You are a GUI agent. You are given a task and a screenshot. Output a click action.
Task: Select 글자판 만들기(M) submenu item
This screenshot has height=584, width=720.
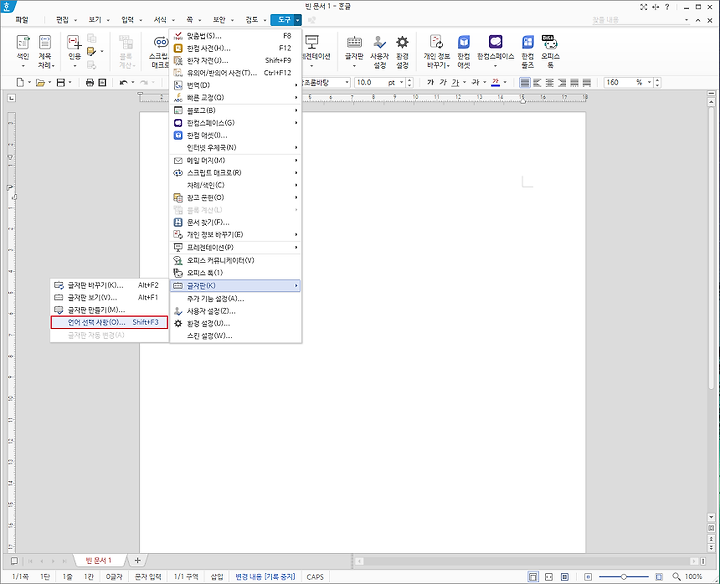109,310
